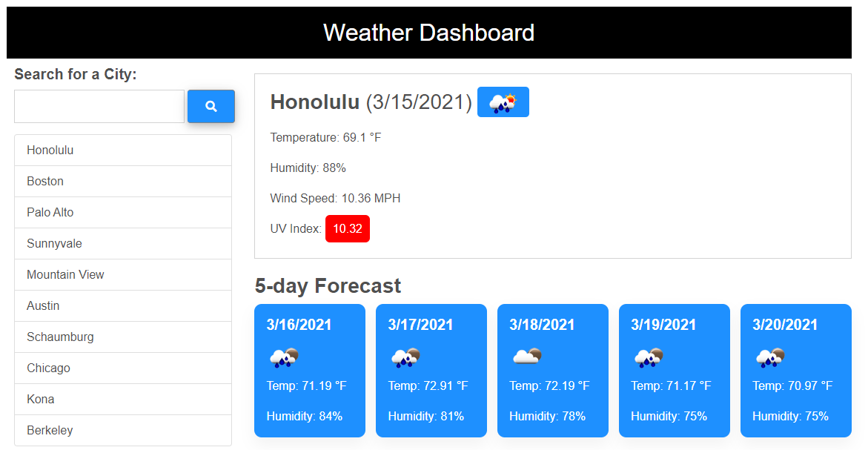868x450 pixels.
Task: Open the 3/18/2021 forecast card
Action: coord(553,371)
